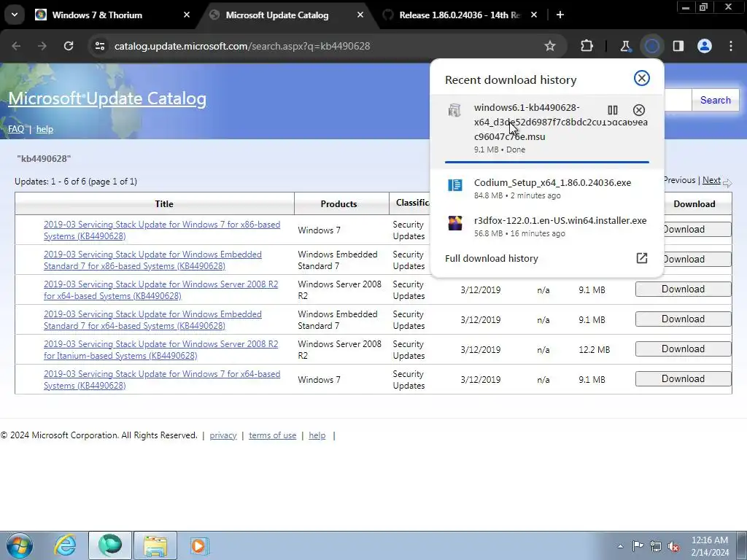Image resolution: width=747 pixels, height=560 pixels.
Task: Close the Microsoft Update Catalog tab
Action: coord(360,15)
